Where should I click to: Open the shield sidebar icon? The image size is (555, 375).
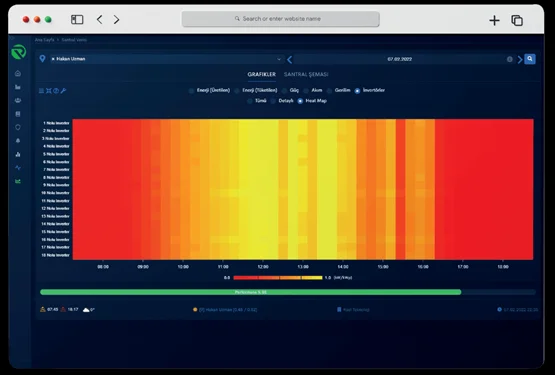point(18,127)
